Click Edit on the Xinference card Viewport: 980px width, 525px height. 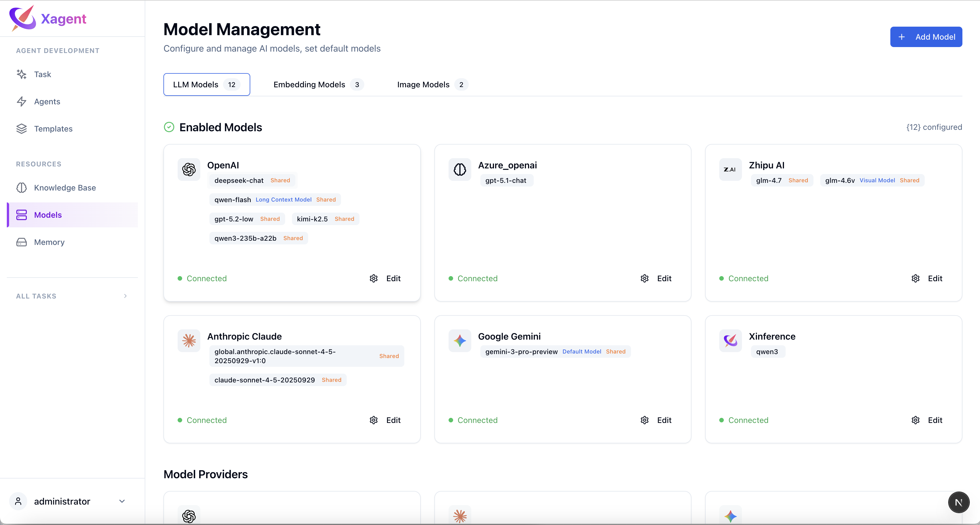click(x=935, y=420)
